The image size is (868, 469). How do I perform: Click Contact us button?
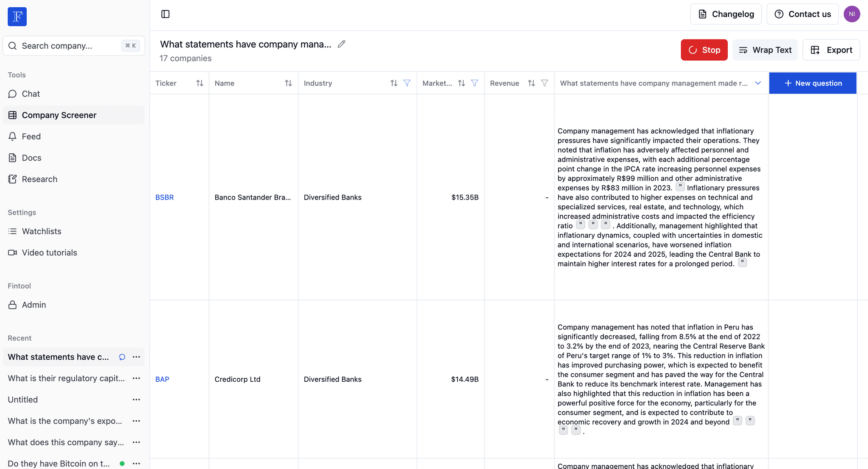[803, 14]
